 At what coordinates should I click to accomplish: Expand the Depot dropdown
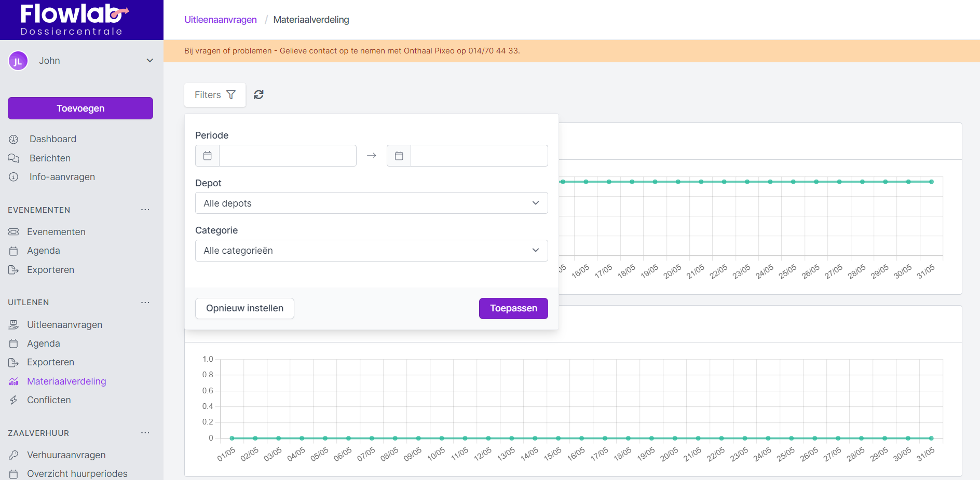pyautogui.click(x=371, y=203)
